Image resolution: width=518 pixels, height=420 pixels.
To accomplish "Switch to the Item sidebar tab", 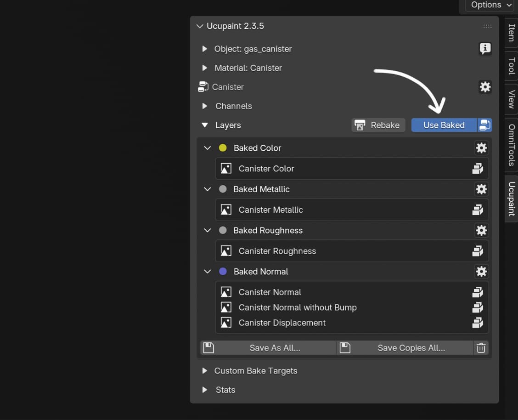I will pyautogui.click(x=512, y=33).
